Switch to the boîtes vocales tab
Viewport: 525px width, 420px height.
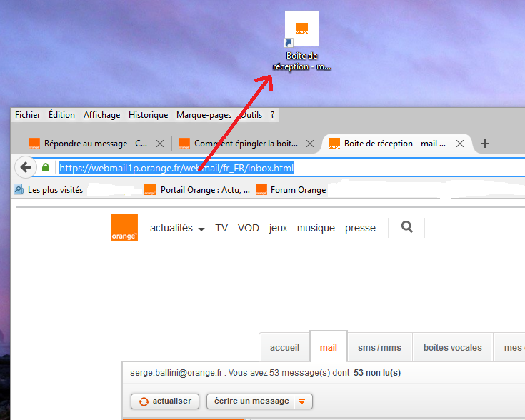tap(453, 347)
